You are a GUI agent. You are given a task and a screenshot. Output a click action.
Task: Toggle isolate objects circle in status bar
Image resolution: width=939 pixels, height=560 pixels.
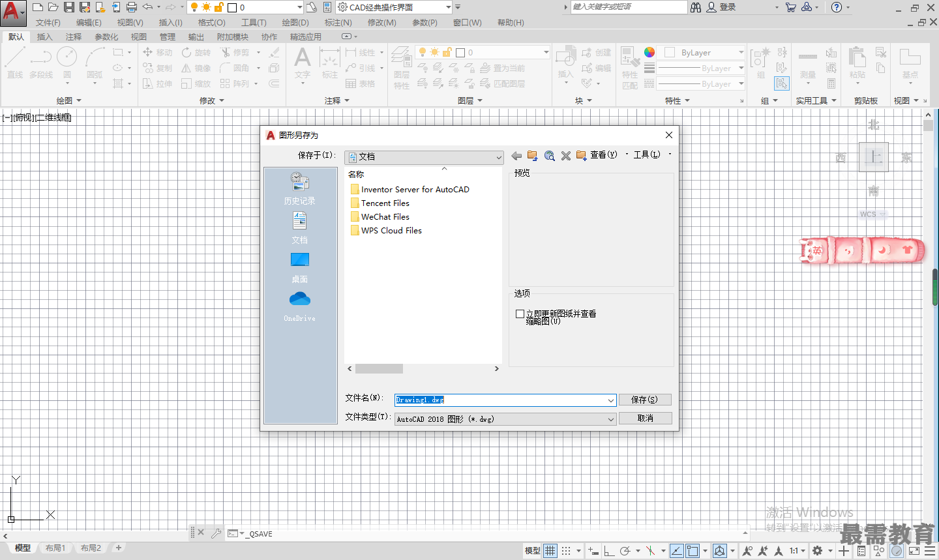(x=897, y=551)
